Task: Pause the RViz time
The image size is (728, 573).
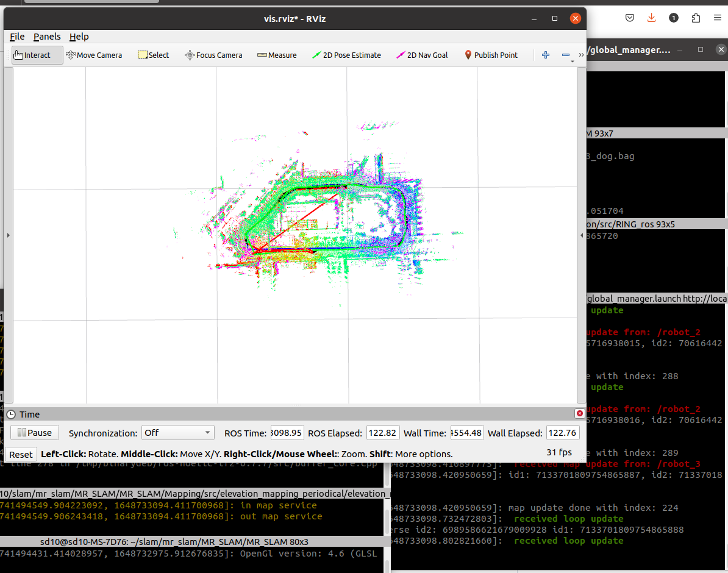Action: 35,433
